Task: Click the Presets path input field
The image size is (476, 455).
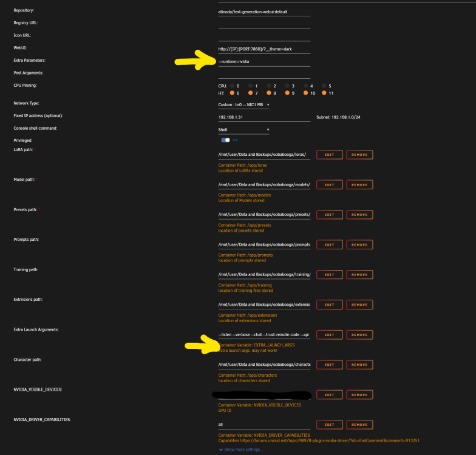Action: [264, 215]
